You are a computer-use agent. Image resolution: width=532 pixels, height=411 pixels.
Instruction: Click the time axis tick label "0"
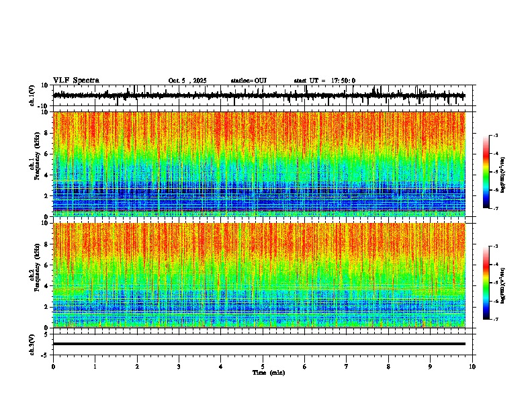tap(53, 367)
